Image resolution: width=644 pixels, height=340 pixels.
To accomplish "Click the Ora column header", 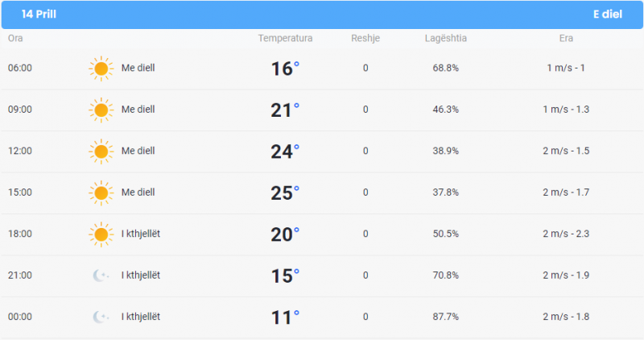I will [15, 38].
